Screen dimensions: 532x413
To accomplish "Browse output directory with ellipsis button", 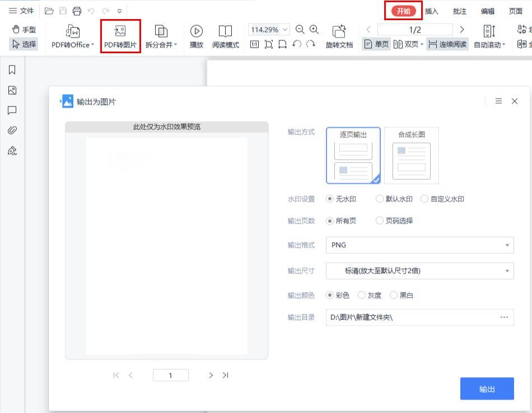I will 504,317.
